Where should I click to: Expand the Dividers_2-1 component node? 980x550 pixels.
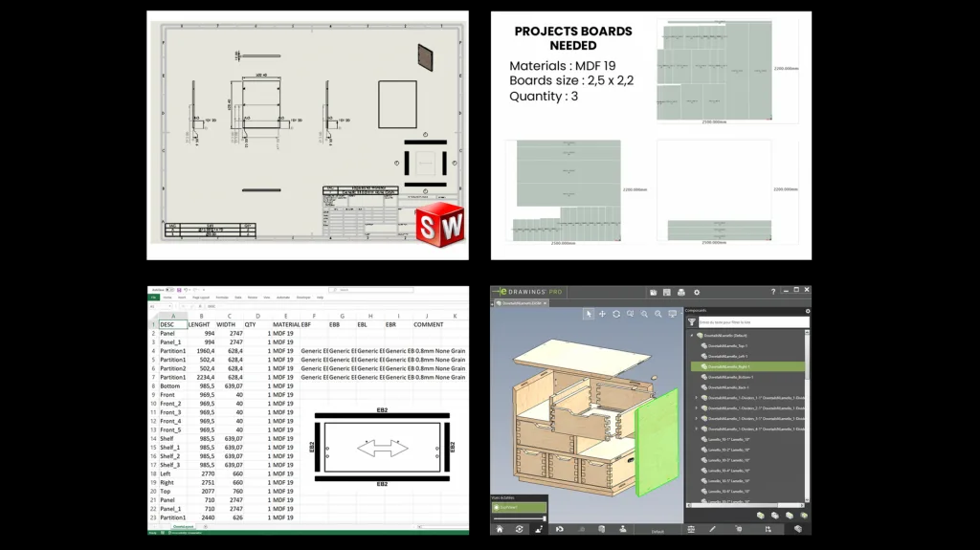tap(697, 408)
